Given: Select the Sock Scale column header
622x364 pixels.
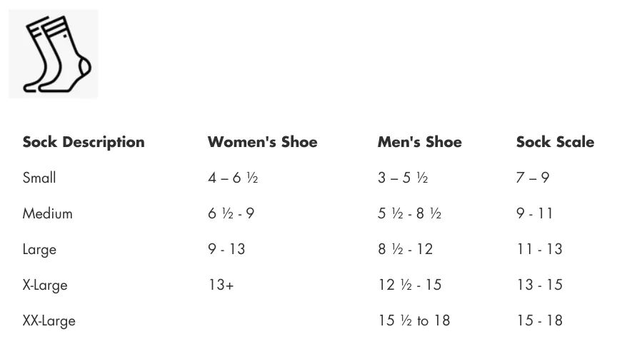Looking at the screenshot, I should click(555, 141).
